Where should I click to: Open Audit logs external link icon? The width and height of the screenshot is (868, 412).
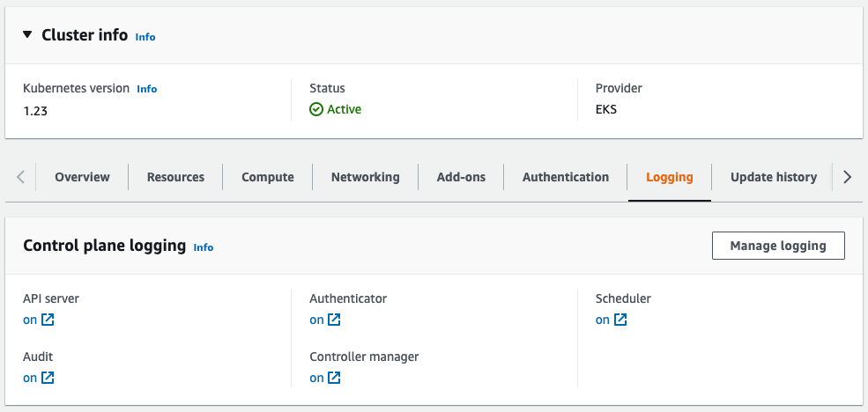(x=48, y=378)
